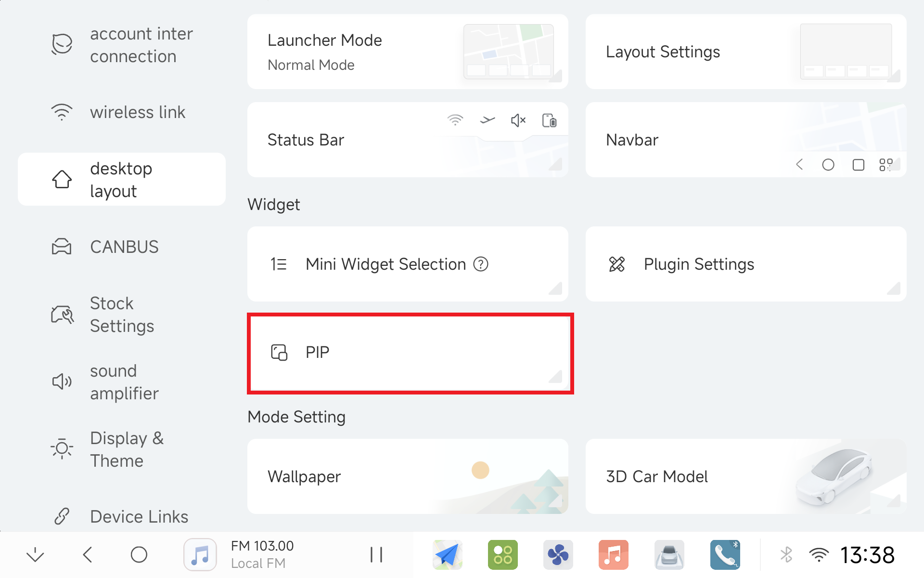Tap the Bluetooth status icon
This screenshot has height=578, width=924.
pos(786,555)
